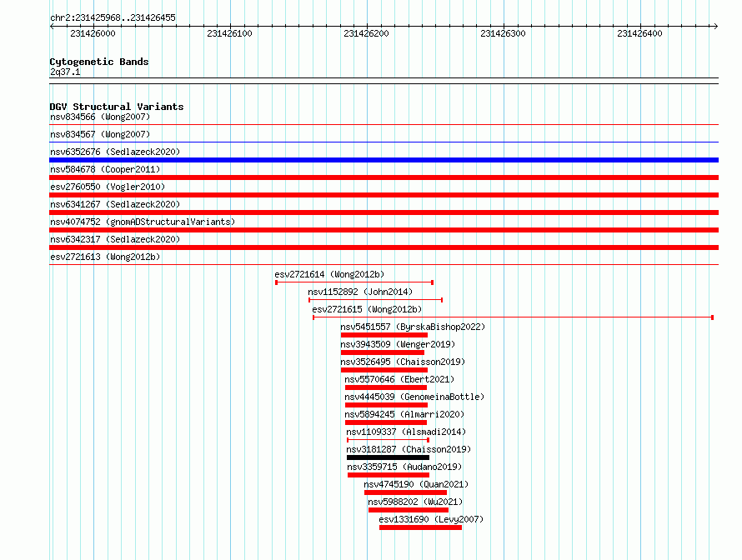Screen dimensions: 742x560
Task: Click the nsv834566 (Wong2007) variant label
Action: (x=100, y=117)
